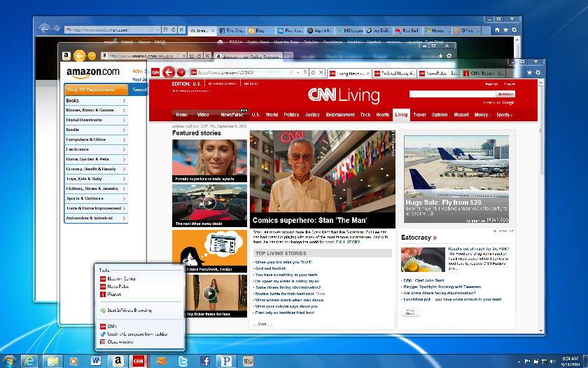Open the Facebook pinned icon in taskbar

206,360
